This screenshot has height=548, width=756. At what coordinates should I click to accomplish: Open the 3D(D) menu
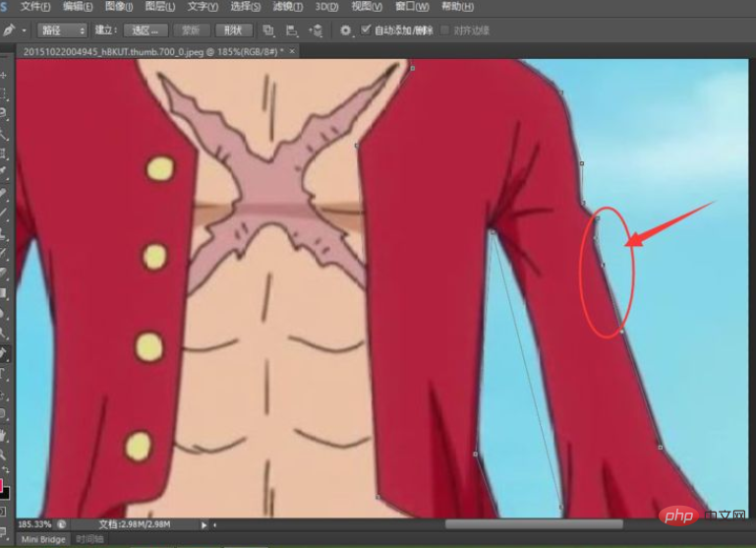(326, 7)
